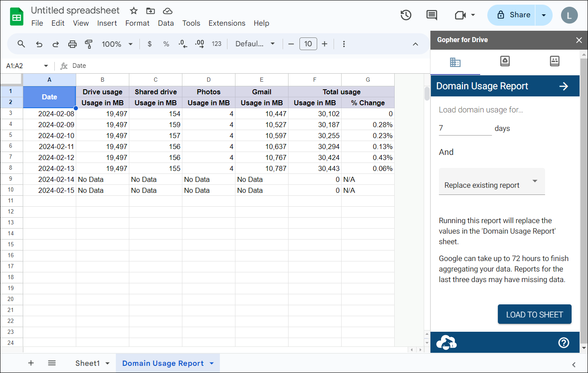Open zoom level 100% dropdown

[118, 44]
